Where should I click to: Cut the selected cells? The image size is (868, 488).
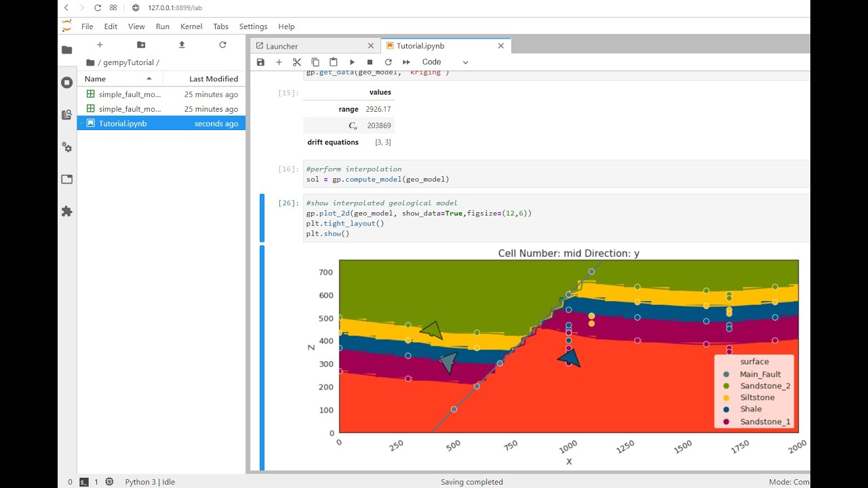297,62
